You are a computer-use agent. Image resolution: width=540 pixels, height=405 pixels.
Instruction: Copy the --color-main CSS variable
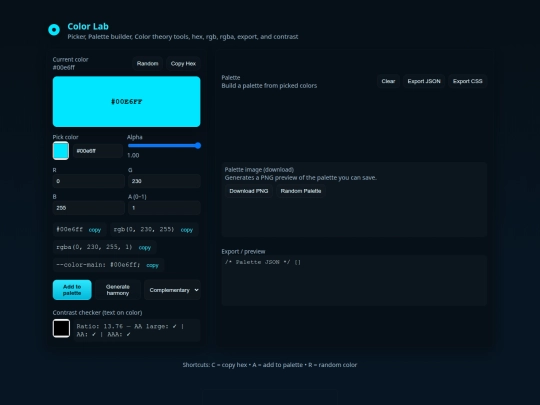point(152,265)
